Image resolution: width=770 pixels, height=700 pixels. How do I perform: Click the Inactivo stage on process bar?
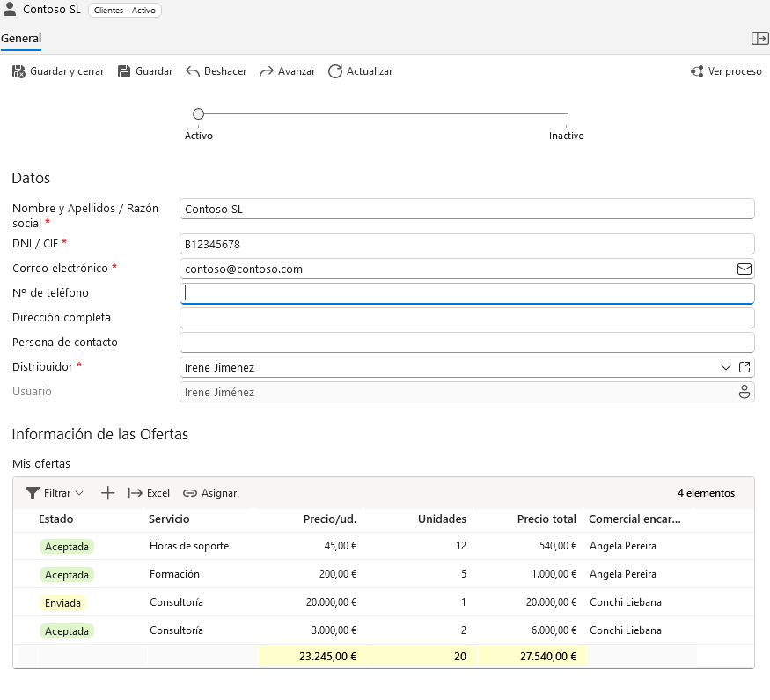[x=567, y=135]
